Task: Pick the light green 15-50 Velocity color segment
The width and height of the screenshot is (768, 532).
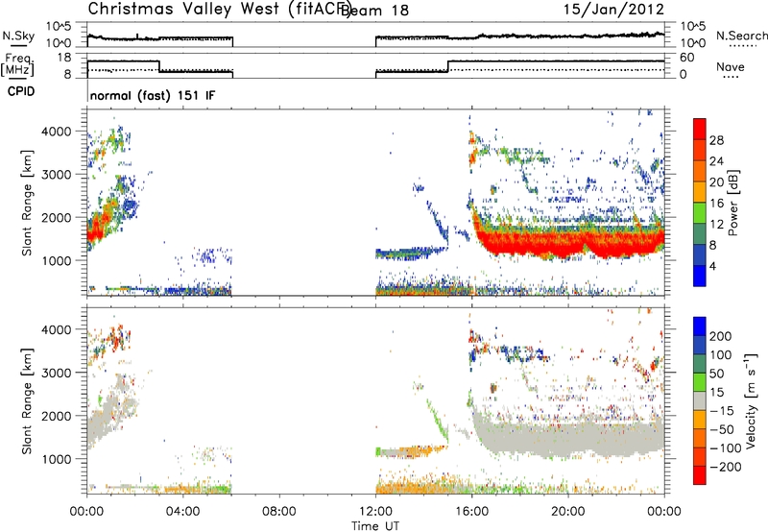Action: tap(700, 382)
